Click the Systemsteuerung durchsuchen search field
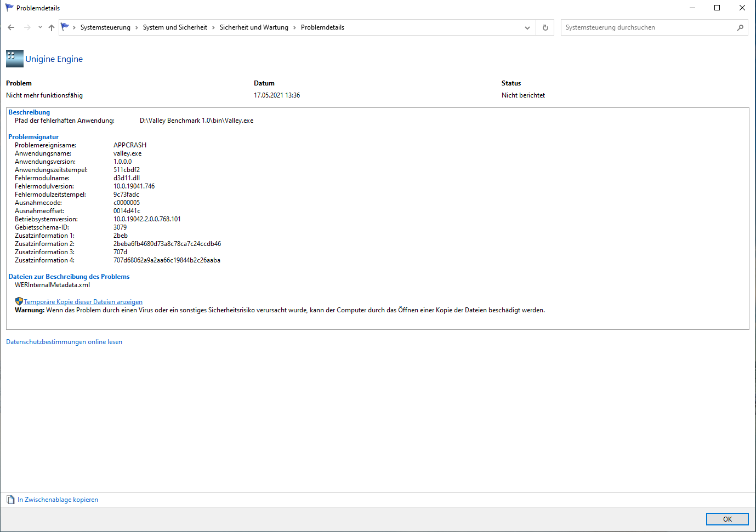 [x=647, y=27]
